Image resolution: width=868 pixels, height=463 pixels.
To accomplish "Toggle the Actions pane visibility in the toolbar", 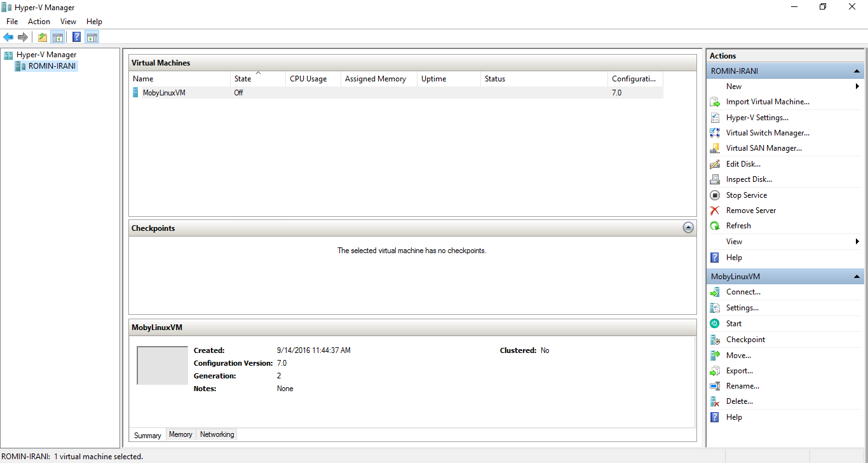I will [x=92, y=36].
